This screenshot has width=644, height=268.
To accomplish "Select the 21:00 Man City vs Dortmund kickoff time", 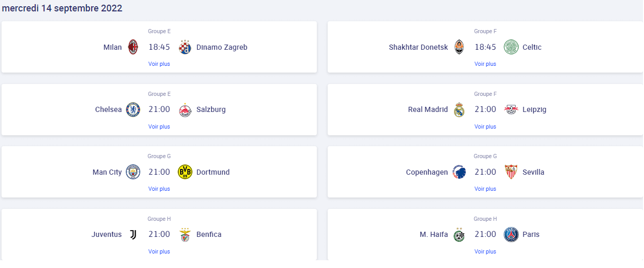I will [x=159, y=172].
